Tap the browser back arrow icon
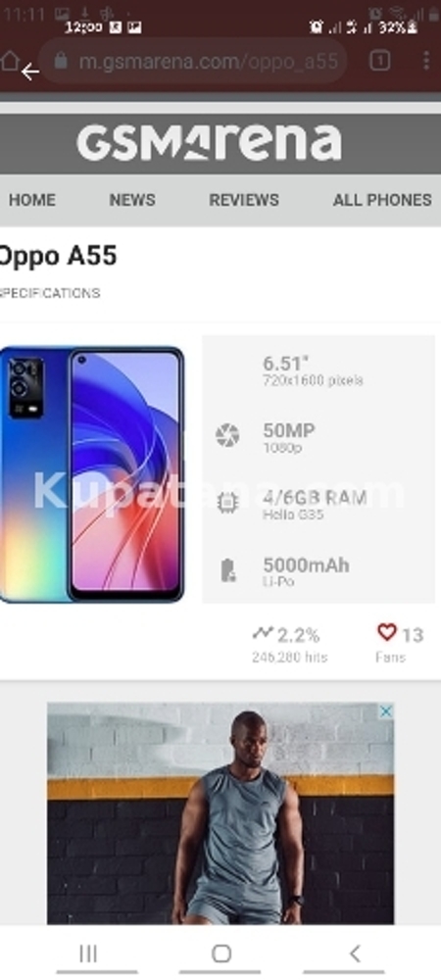Screen dimensions: 441x980 30,72
